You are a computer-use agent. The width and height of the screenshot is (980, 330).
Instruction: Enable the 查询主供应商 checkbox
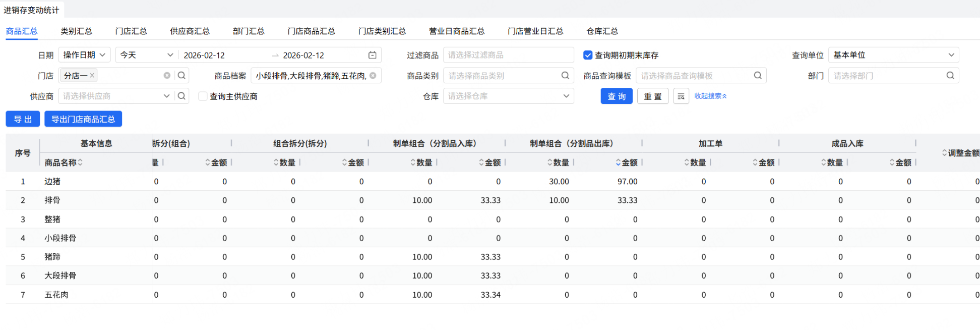click(203, 96)
